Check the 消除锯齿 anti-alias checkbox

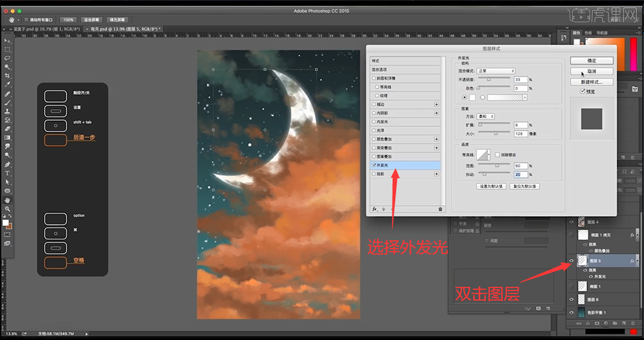[x=497, y=155]
